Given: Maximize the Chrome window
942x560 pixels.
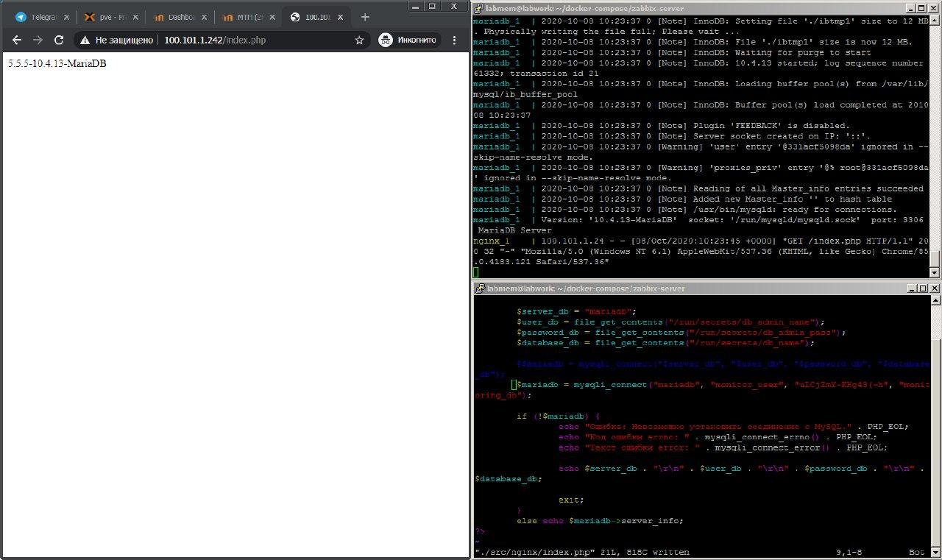Looking at the screenshot, I should point(431,6).
